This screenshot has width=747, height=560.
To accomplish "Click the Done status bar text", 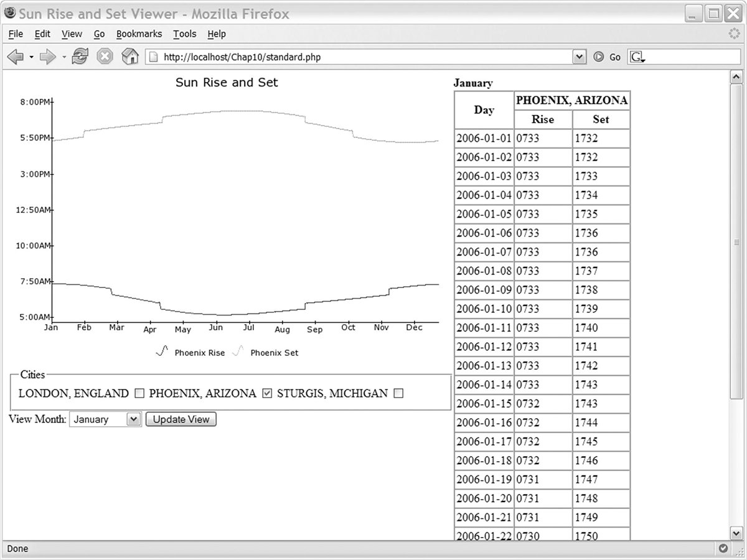I will coord(17,549).
